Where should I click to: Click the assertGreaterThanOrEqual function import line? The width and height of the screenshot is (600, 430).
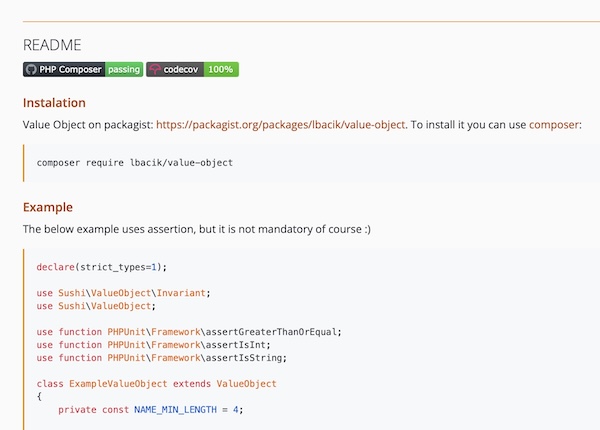click(x=189, y=332)
